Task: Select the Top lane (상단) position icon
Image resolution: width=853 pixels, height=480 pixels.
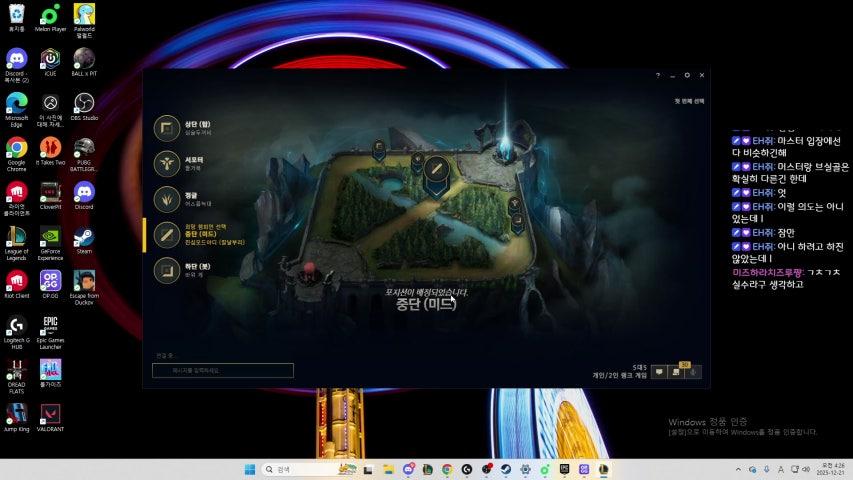Action: (166, 128)
